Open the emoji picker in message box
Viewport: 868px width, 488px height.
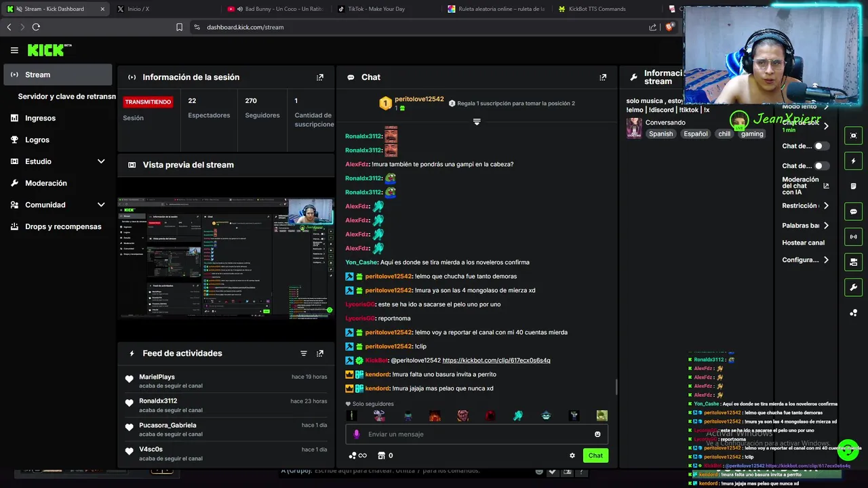(597, 434)
